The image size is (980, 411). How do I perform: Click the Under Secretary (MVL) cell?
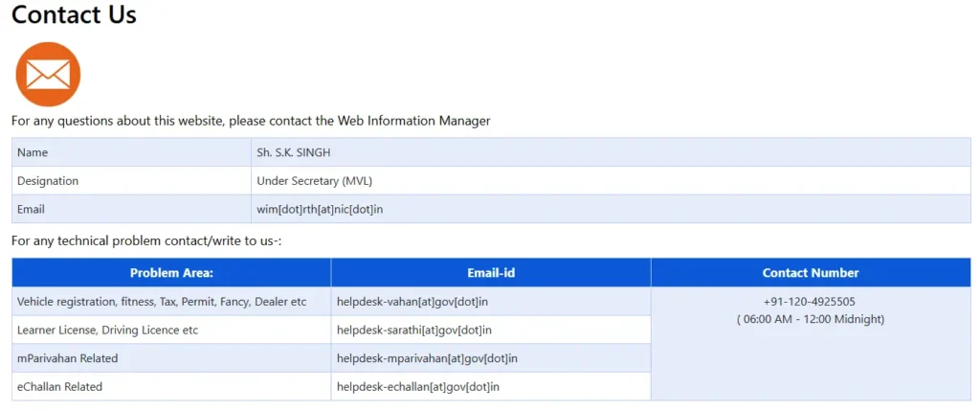(312, 181)
